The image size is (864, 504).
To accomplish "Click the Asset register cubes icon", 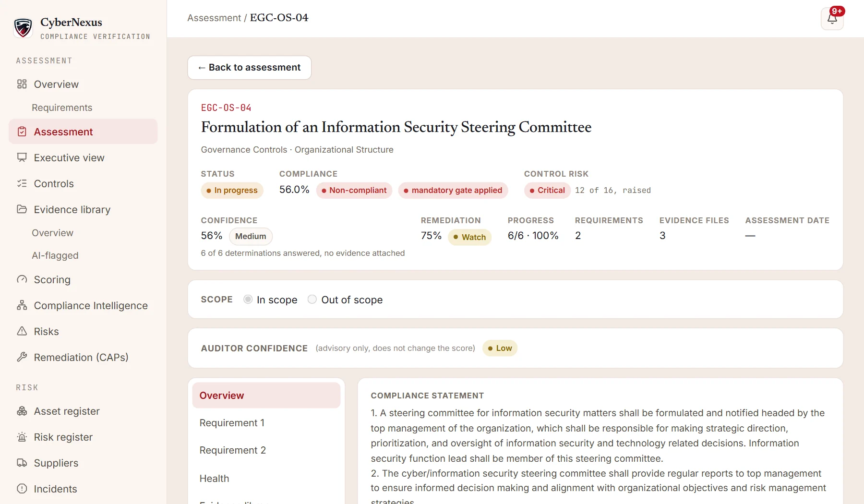I will point(22,411).
